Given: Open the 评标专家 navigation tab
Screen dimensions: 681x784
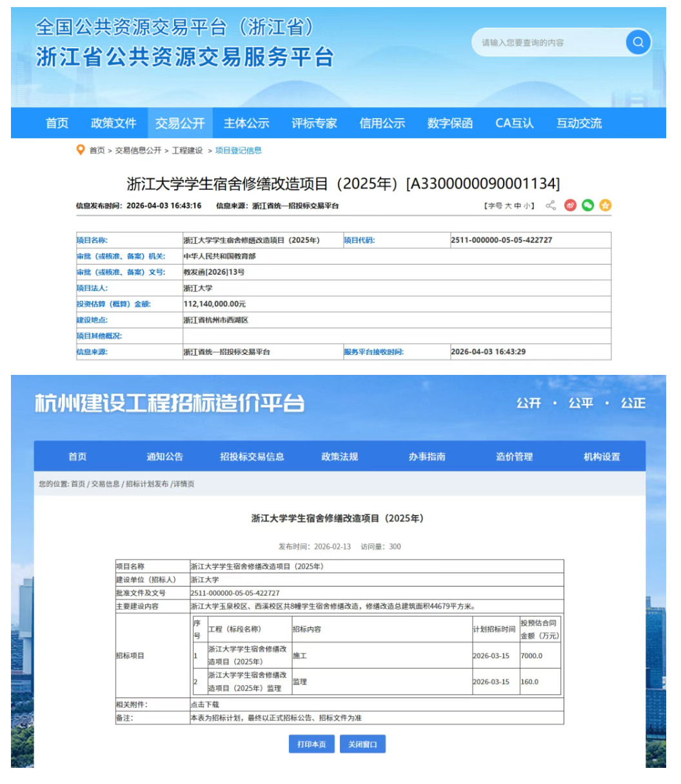Looking at the screenshot, I should point(314,123).
